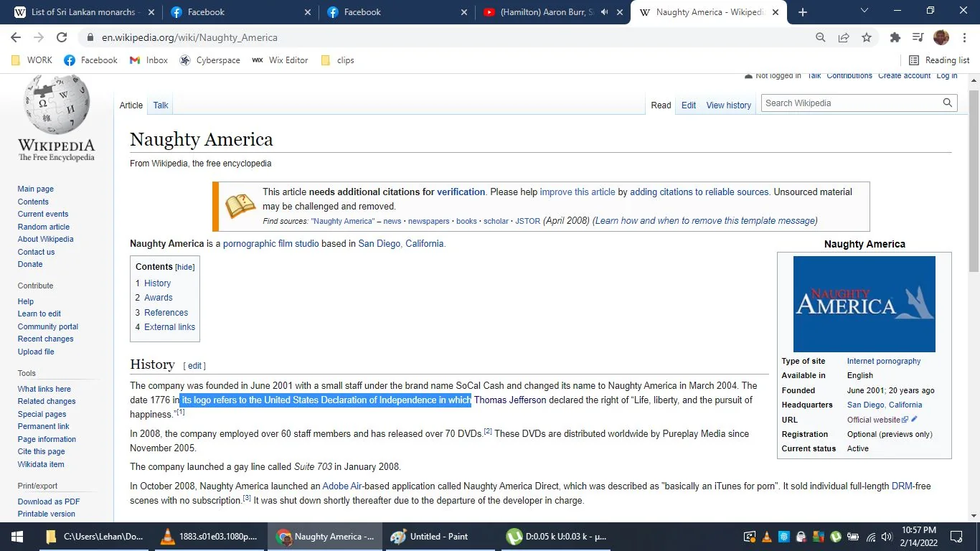
Task: Open the Talk tab next to Article
Action: point(161,105)
